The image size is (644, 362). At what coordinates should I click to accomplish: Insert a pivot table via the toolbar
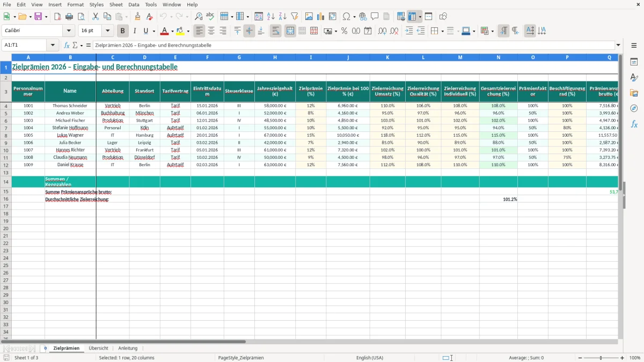pyautogui.click(x=333, y=17)
